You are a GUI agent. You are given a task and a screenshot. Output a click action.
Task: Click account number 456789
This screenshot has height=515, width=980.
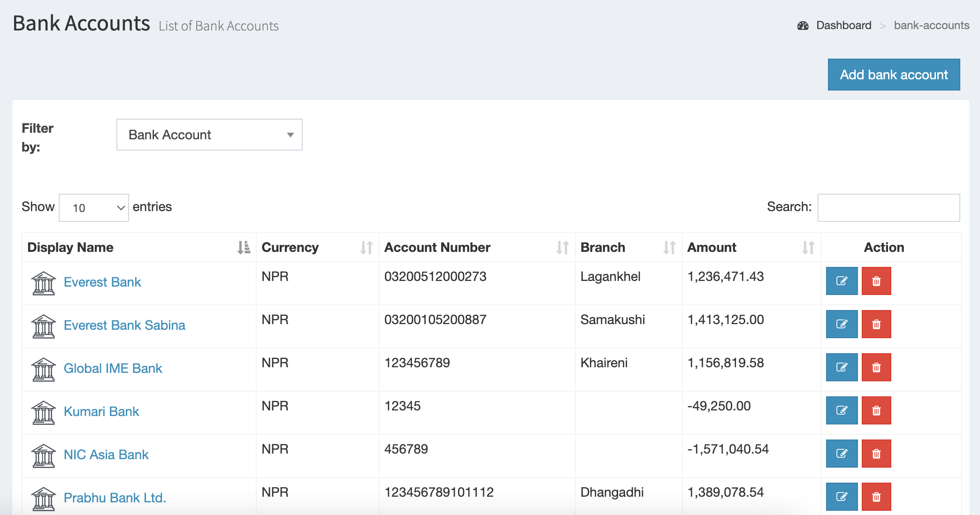click(x=406, y=449)
